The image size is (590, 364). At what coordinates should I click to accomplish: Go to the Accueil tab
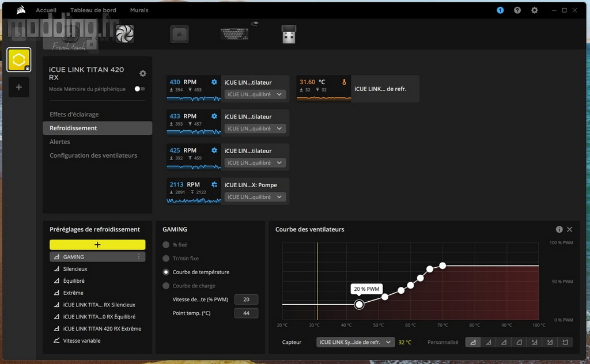(46, 10)
